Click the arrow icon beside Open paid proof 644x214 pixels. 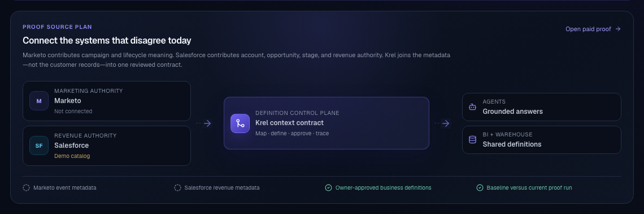tap(617, 29)
